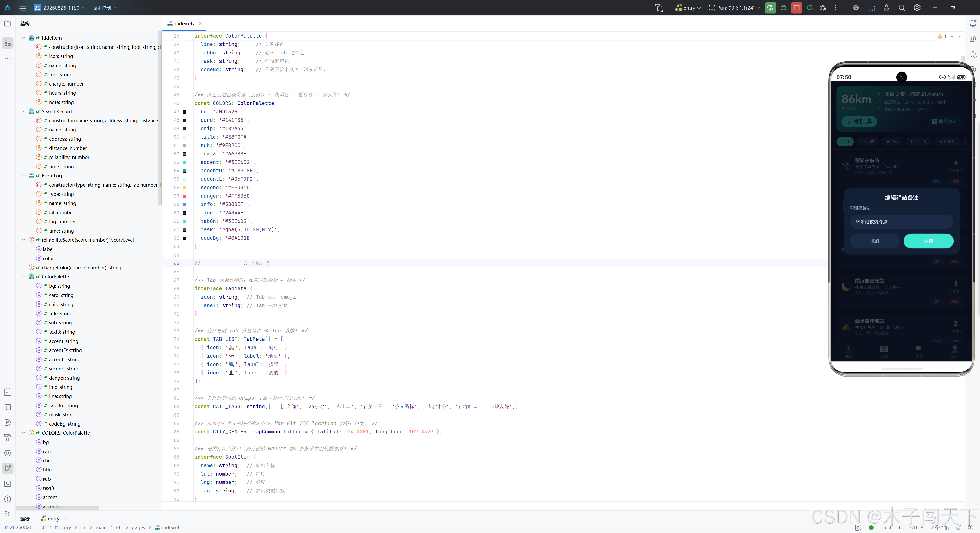Screen dimensions: 980x533
Task: Click the build hammer icon left of entry
Action: tap(658, 8)
